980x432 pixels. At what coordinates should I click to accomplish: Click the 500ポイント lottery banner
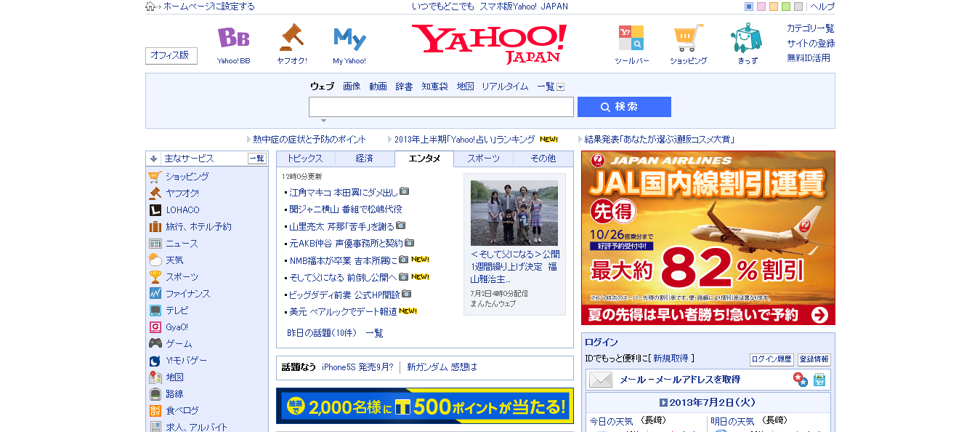pos(425,406)
